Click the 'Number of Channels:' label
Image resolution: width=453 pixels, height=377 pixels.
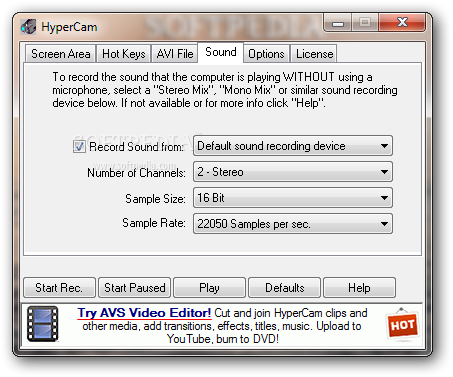click(136, 173)
